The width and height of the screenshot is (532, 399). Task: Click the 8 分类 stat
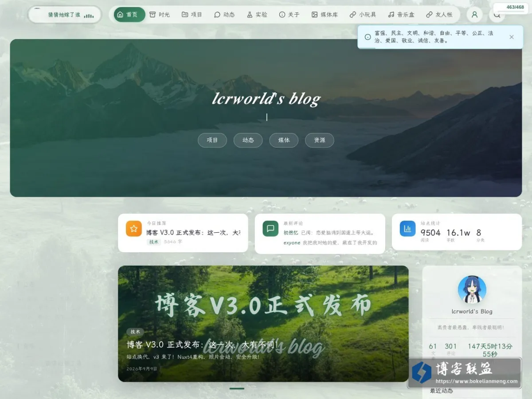click(480, 235)
